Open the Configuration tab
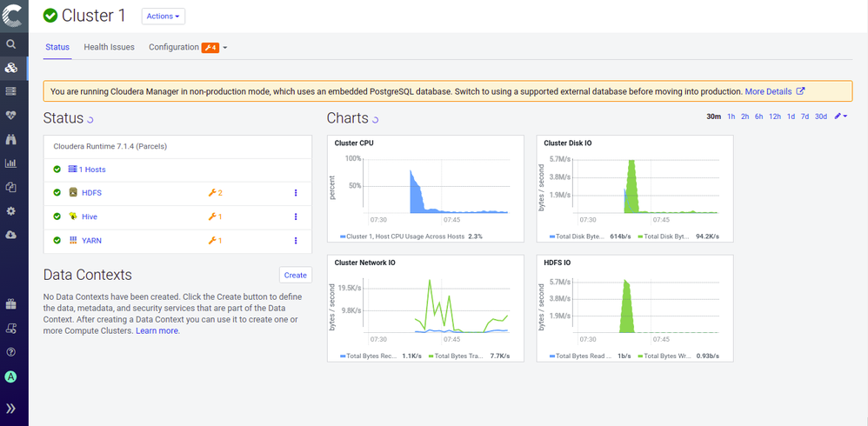868x426 pixels. pos(174,47)
